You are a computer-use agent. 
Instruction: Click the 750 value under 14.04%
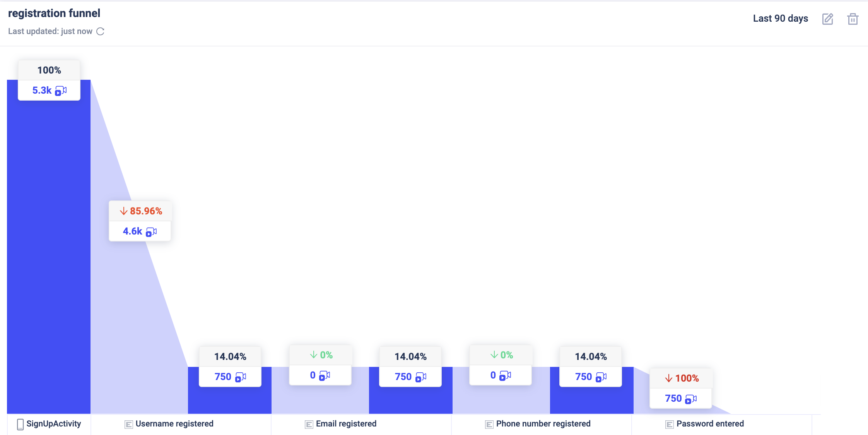click(224, 377)
